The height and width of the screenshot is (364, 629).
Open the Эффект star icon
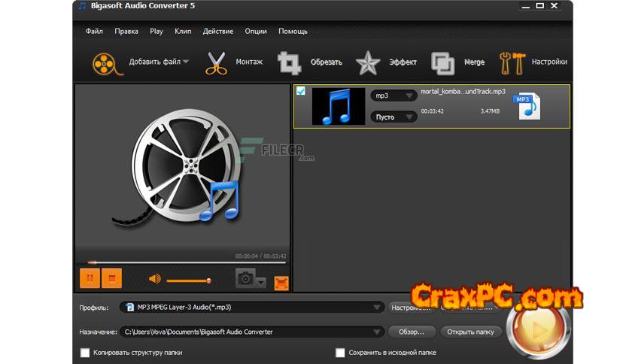pyautogui.click(x=368, y=63)
